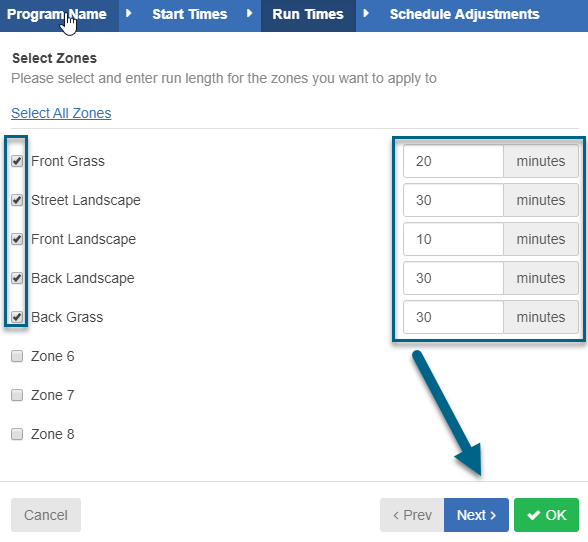The image size is (588, 542).
Task: Go back with the Prev button
Action: pos(412,515)
